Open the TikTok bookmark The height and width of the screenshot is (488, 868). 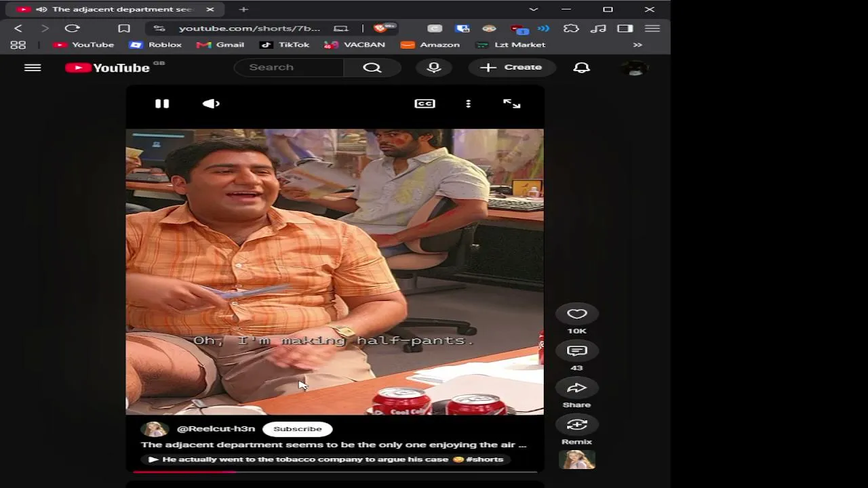click(284, 45)
